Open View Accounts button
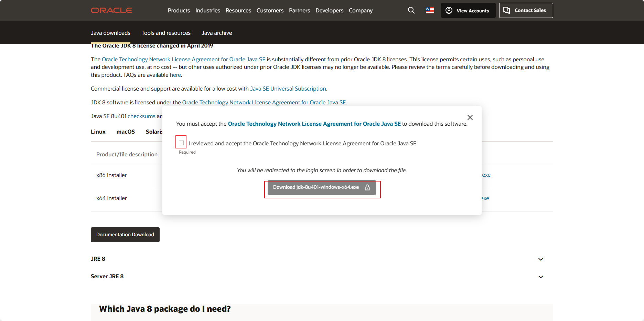 pyautogui.click(x=468, y=10)
